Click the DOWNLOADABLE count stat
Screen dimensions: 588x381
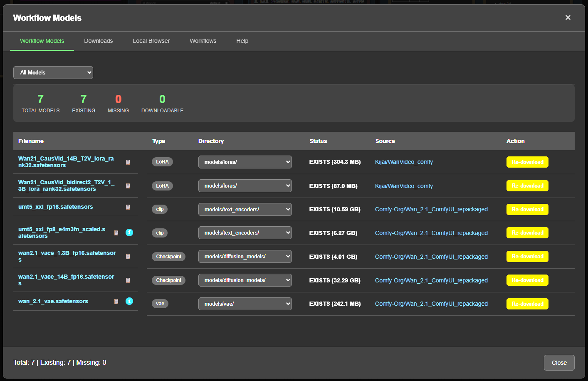pyautogui.click(x=162, y=103)
